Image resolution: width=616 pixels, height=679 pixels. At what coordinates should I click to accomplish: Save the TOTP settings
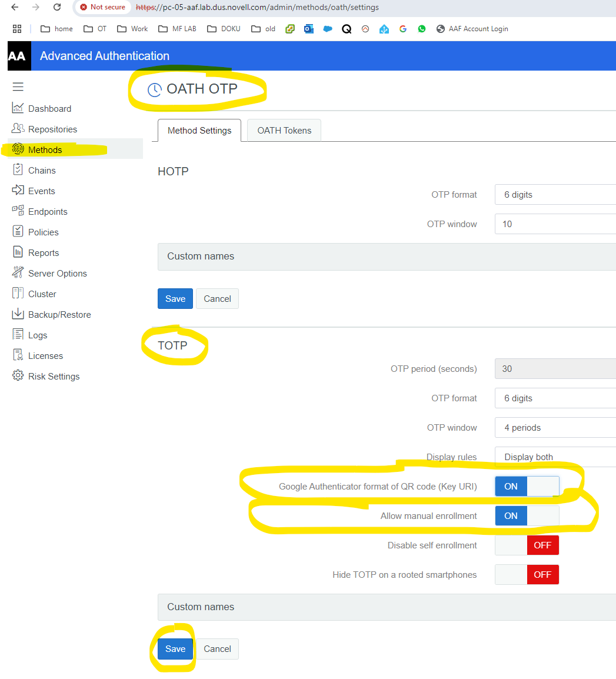175,648
